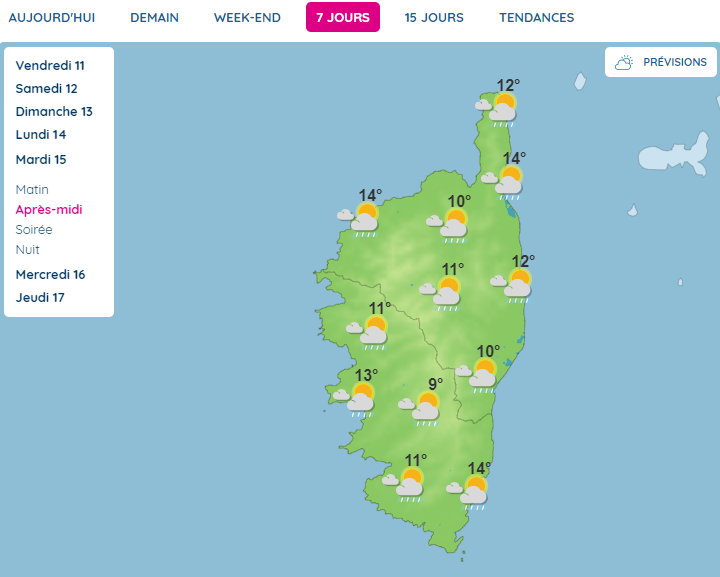The height and width of the screenshot is (577, 720).
Task: Click weather icon under west coast 11°
Action: [x=367, y=333]
